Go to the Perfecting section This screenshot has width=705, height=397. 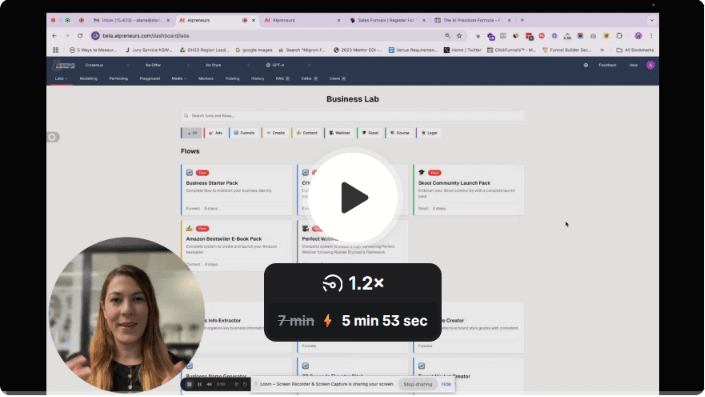(x=118, y=79)
